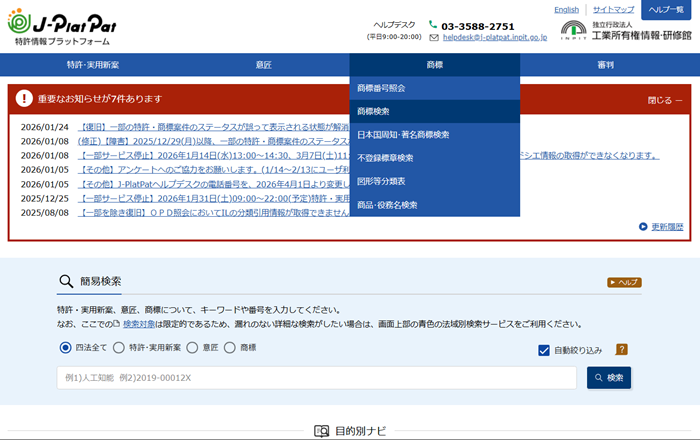Click the helpdesk email address link
The height and width of the screenshot is (440, 700).
pos(495,37)
